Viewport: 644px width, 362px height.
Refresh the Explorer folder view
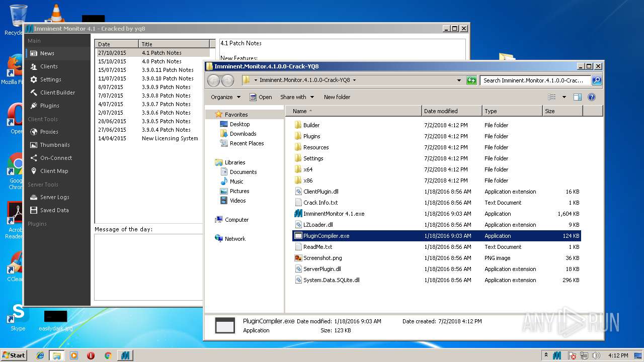[x=471, y=80]
